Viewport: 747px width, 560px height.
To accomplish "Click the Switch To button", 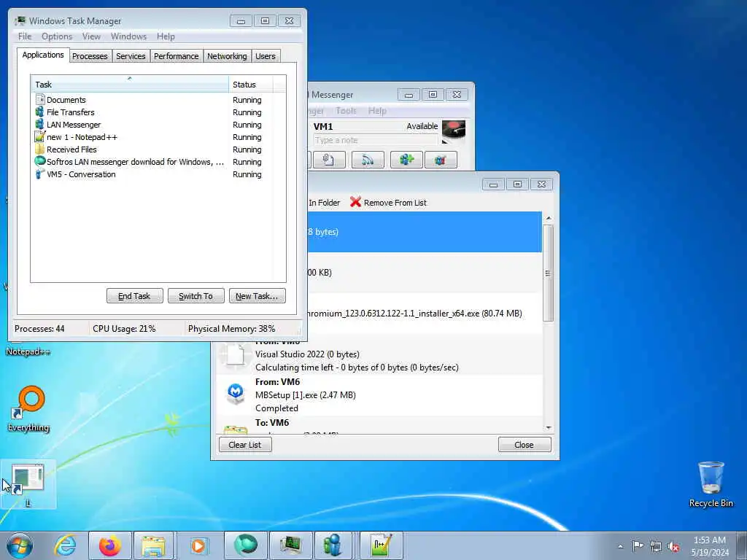I will click(x=196, y=296).
